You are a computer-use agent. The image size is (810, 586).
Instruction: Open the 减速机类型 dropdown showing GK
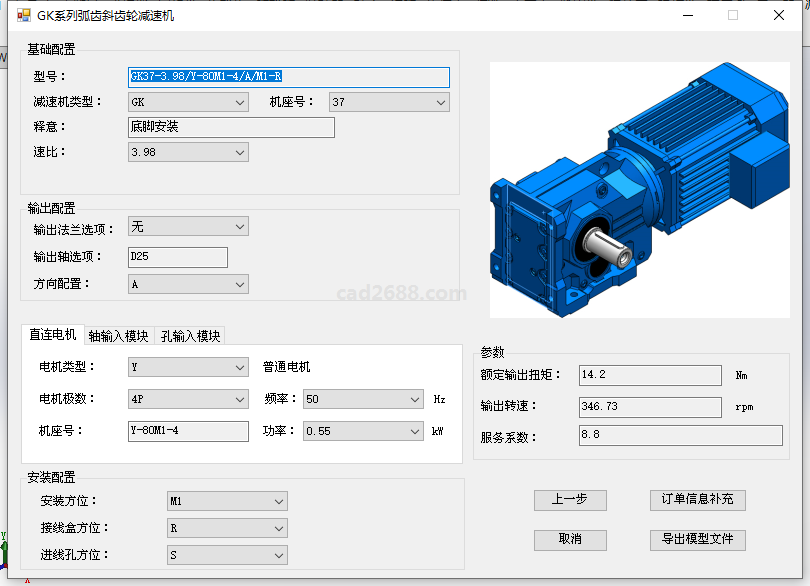point(188,102)
